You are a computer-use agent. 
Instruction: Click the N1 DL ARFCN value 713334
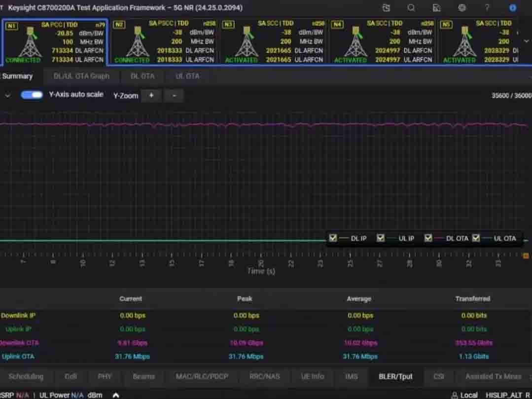point(62,51)
